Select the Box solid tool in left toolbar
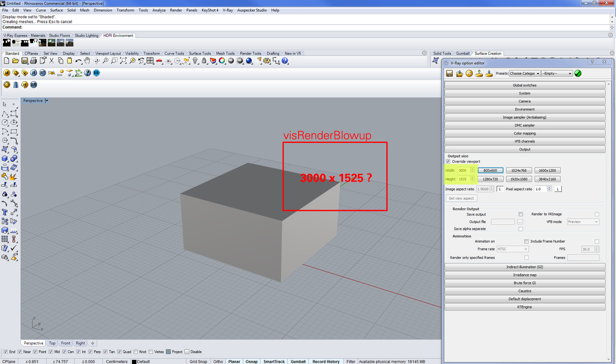The height and width of the screenshot is (364, 616). 5,159
